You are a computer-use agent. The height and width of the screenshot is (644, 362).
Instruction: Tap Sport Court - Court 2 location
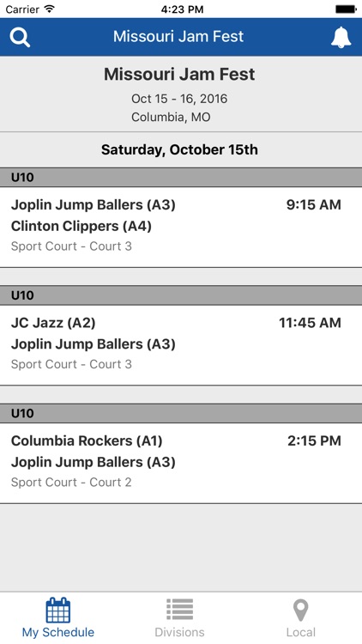pos(71,482)
